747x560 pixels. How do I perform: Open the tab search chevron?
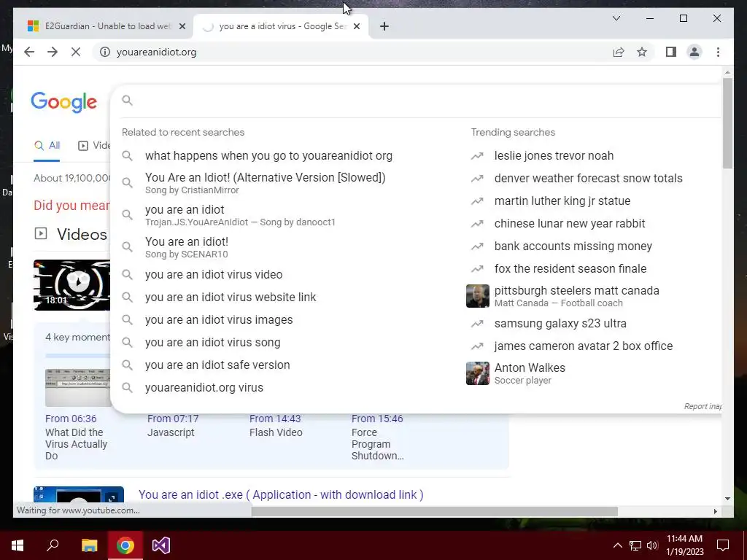click(x=616, y=18)
